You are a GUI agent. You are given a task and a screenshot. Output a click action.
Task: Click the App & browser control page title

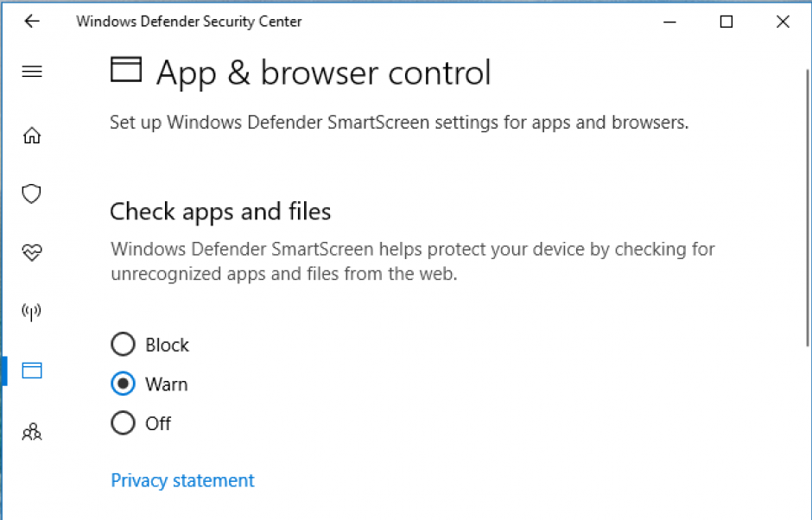(x=322, y=73)
